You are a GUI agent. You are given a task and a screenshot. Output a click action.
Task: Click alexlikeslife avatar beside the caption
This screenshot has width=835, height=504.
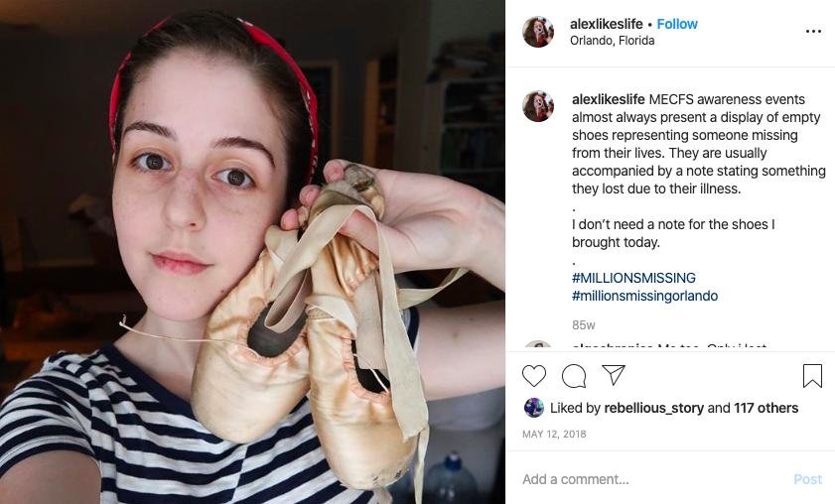(x=538, y=106)
